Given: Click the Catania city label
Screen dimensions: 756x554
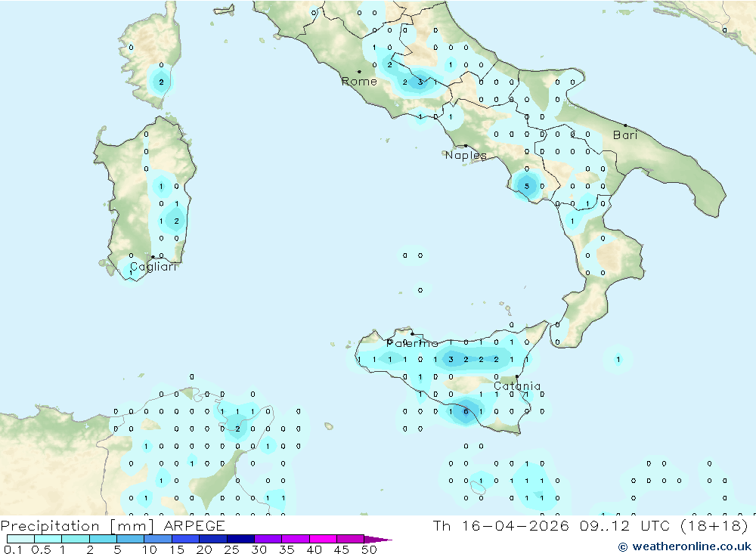Looking at the screenshot, I should coord(517,386).
